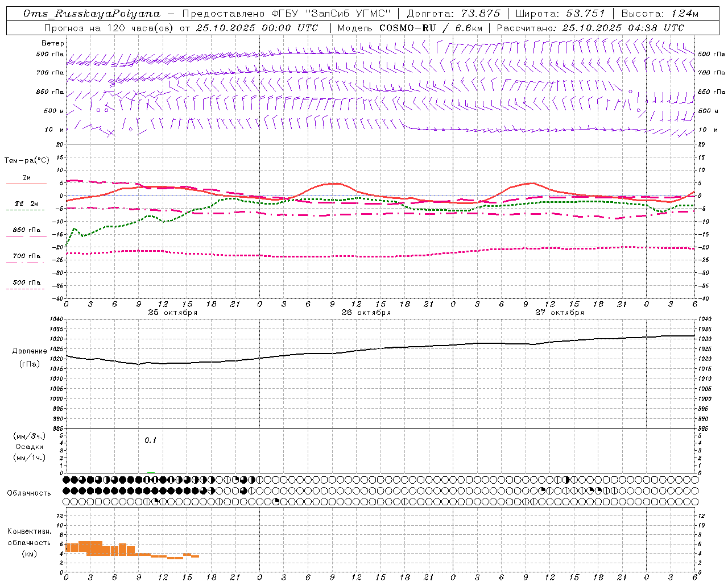
Task: Click the 25 октября date label
Action: 173,313
